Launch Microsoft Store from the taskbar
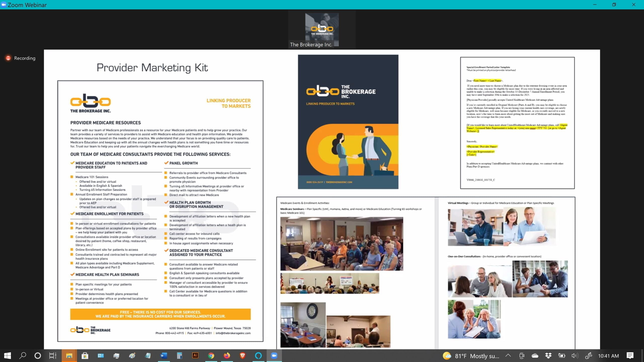Screen dimensions: 644x362 click(85, 355)
